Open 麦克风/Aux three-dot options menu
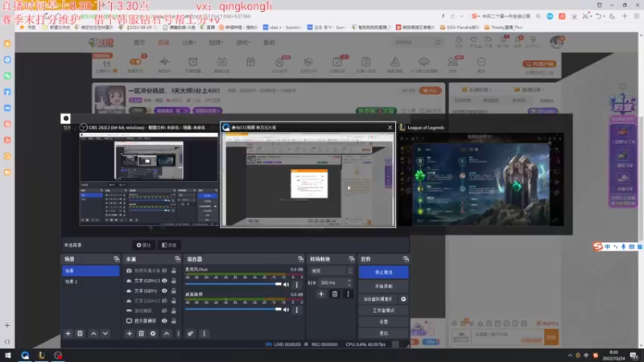This screenshot has height=362, width=644. tap(296, 285)
